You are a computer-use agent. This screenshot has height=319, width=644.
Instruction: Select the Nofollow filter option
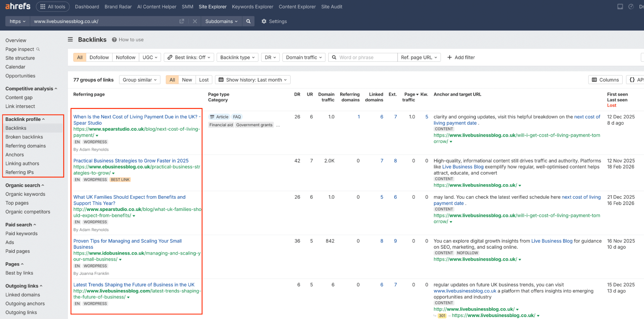click(125, 57)
